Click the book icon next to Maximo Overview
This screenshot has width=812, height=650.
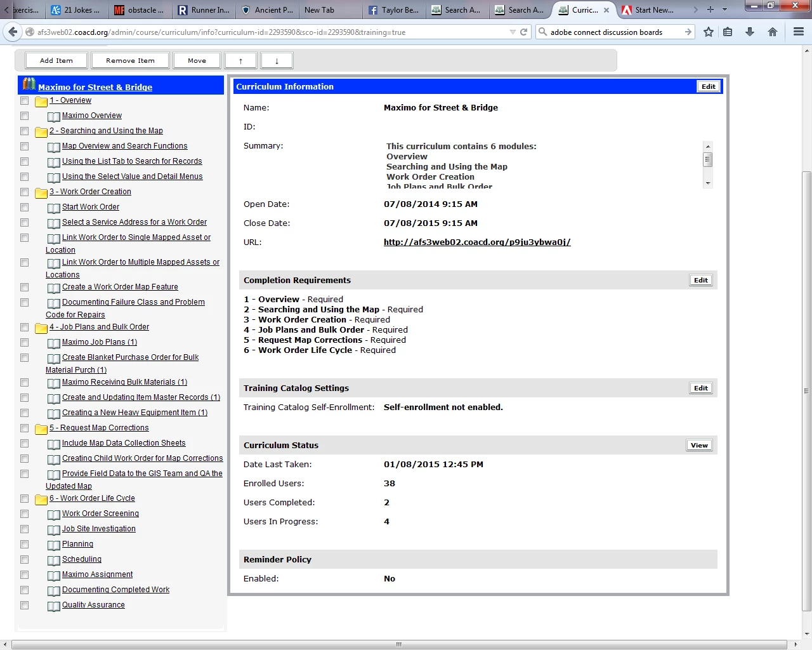pyautogui.click(x=54, y=117)
